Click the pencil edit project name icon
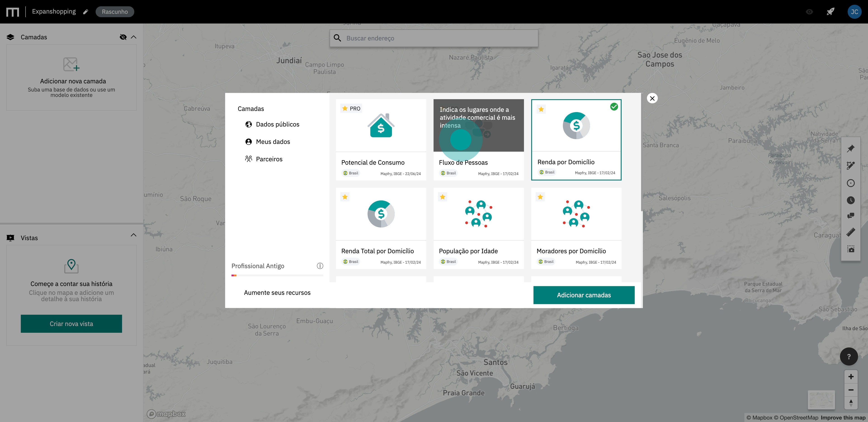This screenshot has width=868, height=422. [86, 12]
